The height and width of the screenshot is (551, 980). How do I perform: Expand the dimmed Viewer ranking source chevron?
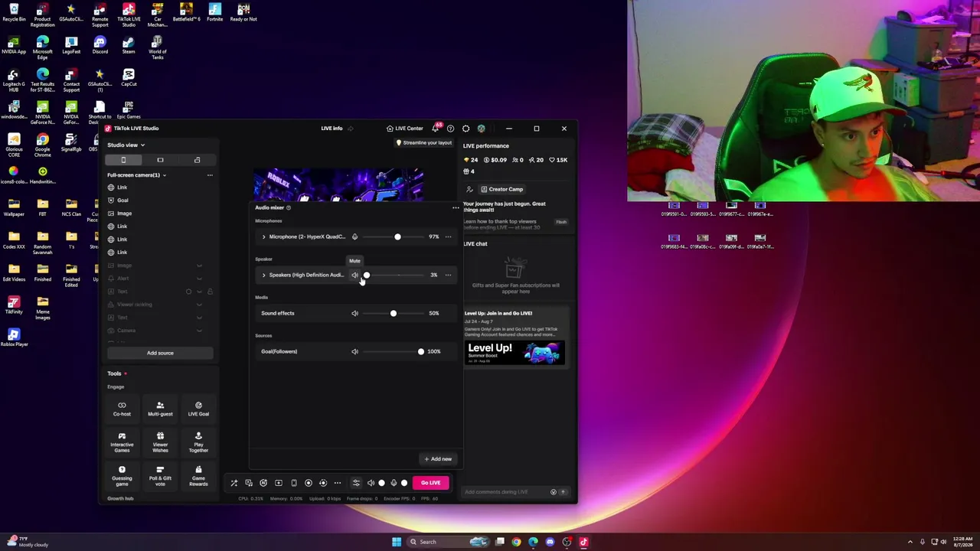coord(199,305)
